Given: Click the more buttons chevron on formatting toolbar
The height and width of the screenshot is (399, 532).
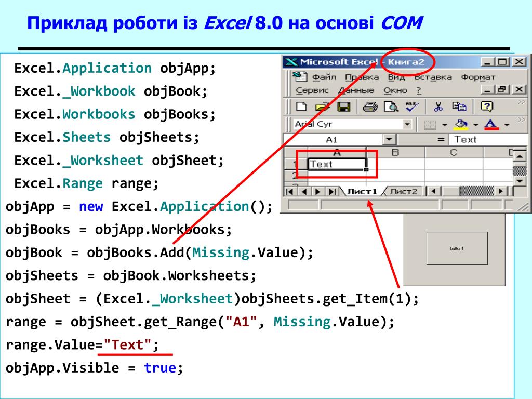Looking at the screenshot, I should [521, 120].
